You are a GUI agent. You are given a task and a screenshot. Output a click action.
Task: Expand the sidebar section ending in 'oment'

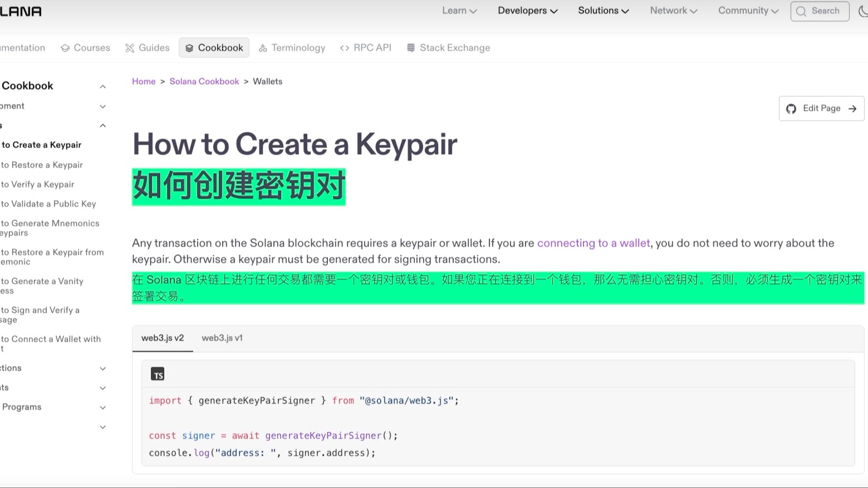[x=103, y=106]
